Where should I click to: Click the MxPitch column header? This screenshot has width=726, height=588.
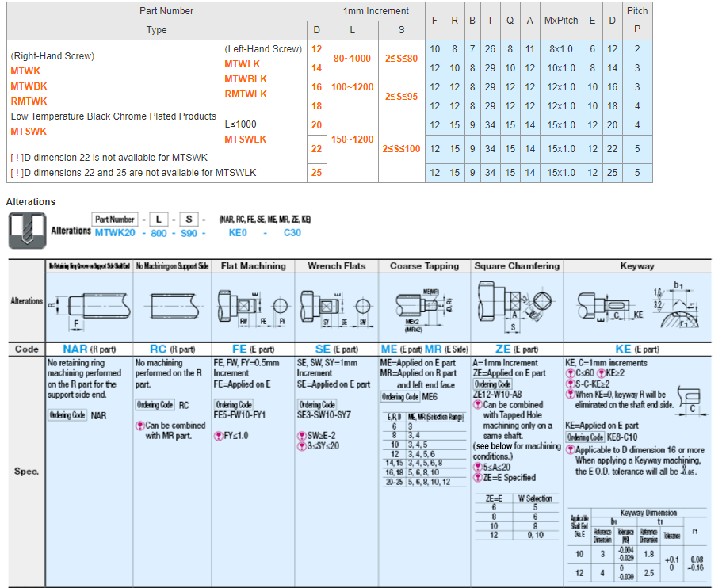coord(561,21)
